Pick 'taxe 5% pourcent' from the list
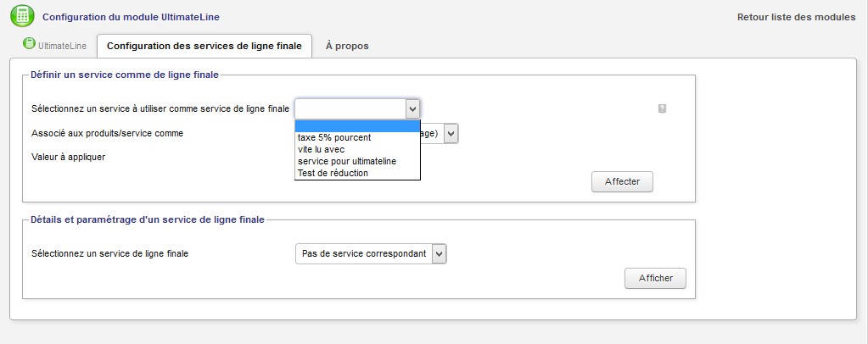868x344 pixels. click(x=334, y=137)
